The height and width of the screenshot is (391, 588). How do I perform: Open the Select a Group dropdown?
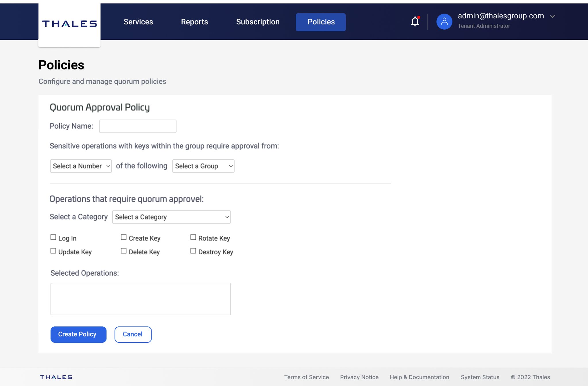(203, 166)
